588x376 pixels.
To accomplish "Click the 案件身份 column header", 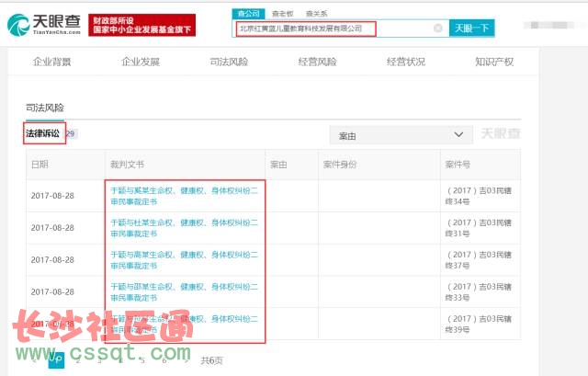I will tap(340, 165).
